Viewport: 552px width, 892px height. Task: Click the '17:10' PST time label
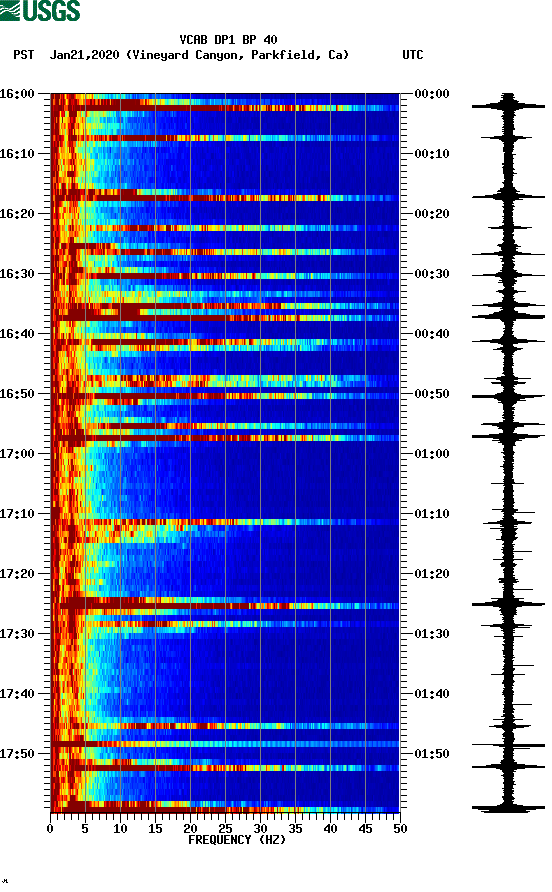click(17, 514)
